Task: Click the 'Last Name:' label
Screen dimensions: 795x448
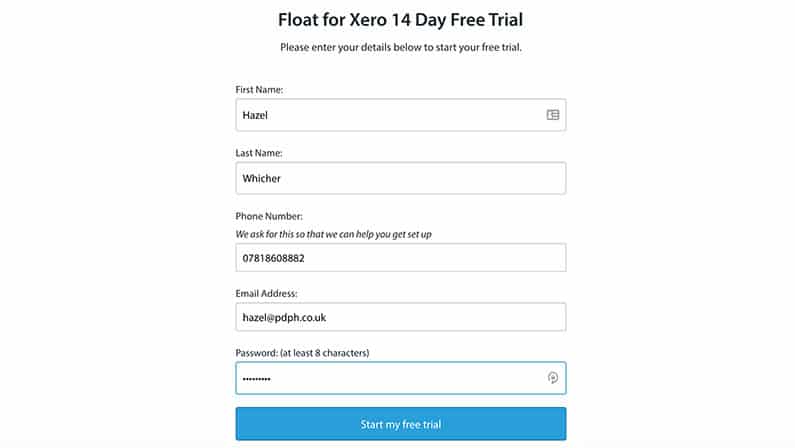Action: coord(259,153)
